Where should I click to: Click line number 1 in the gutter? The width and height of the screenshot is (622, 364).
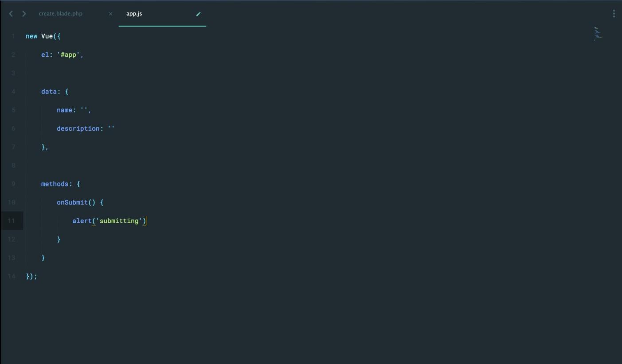13,36
